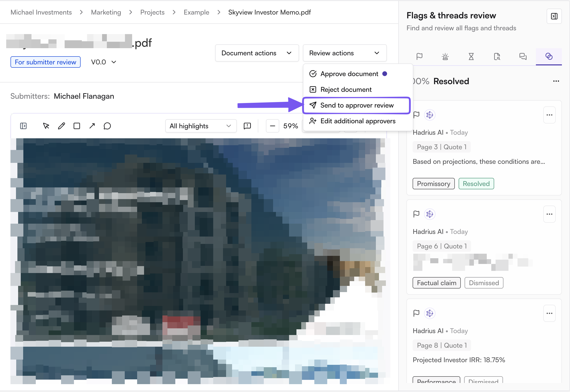570x392 pixels.
Task: Open the Document actions dropdown
Action: (257, 53)
